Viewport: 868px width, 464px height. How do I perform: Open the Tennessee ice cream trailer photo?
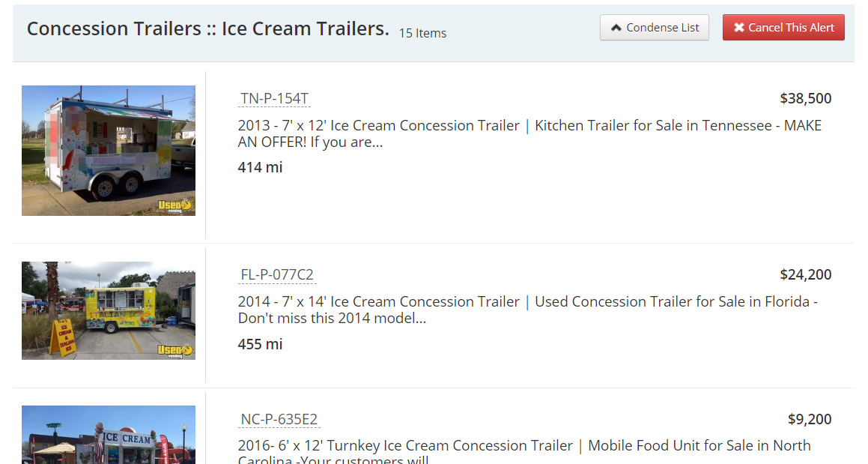point(109,151)
